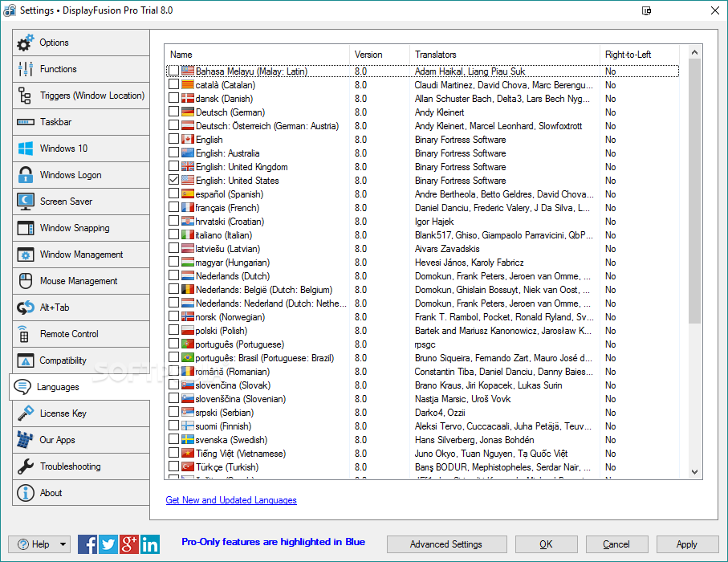Select the magyar (Hungarian) row text
The height and width of the screenshot is (562, 728).
point(233,263)
